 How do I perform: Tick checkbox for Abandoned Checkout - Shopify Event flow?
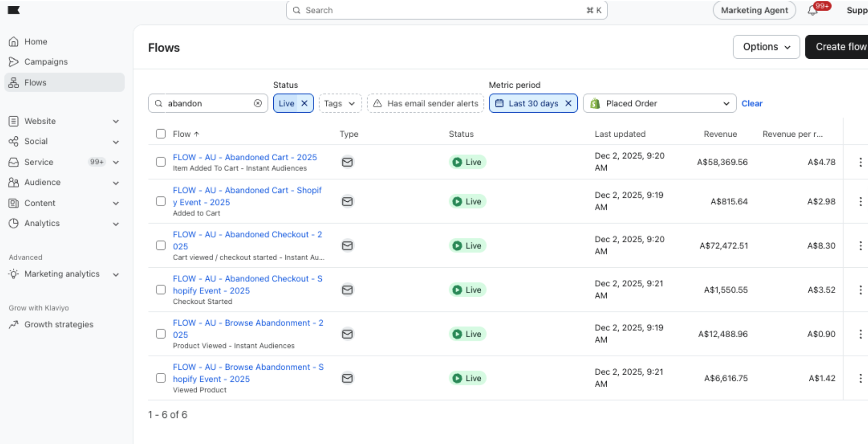[161, 290]
